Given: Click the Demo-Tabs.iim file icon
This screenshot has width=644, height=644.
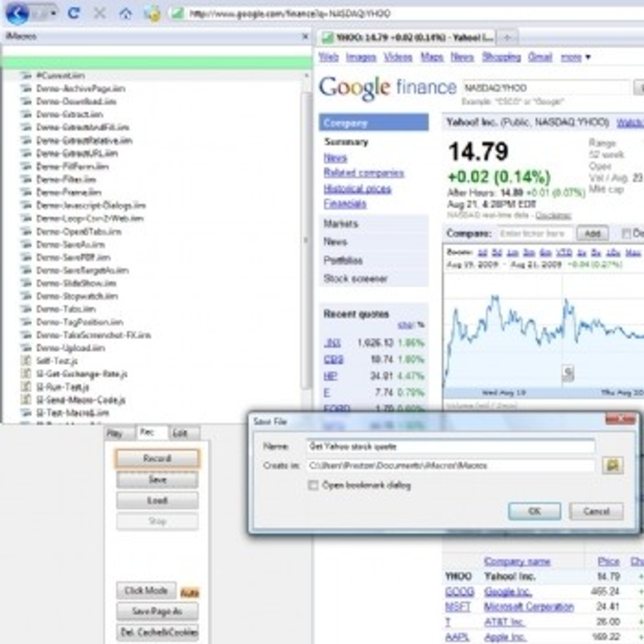Looking at the screenshot, I should coord(26,309).
